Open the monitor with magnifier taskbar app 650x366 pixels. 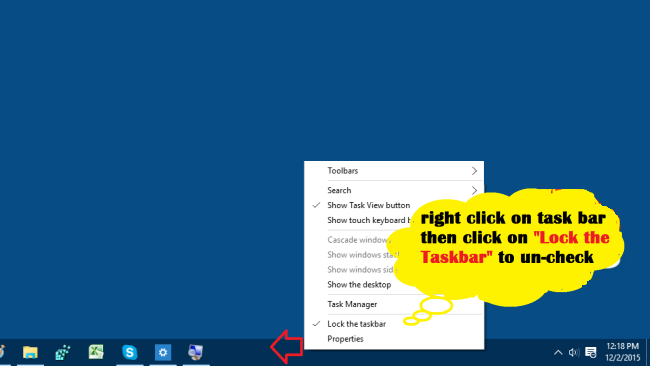tap(196, 352)
